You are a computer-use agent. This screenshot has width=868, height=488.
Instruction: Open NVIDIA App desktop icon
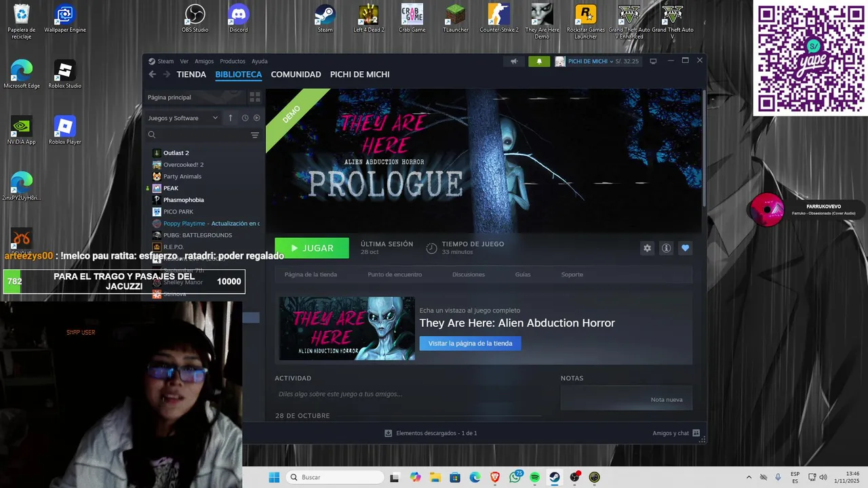[21, 130]
